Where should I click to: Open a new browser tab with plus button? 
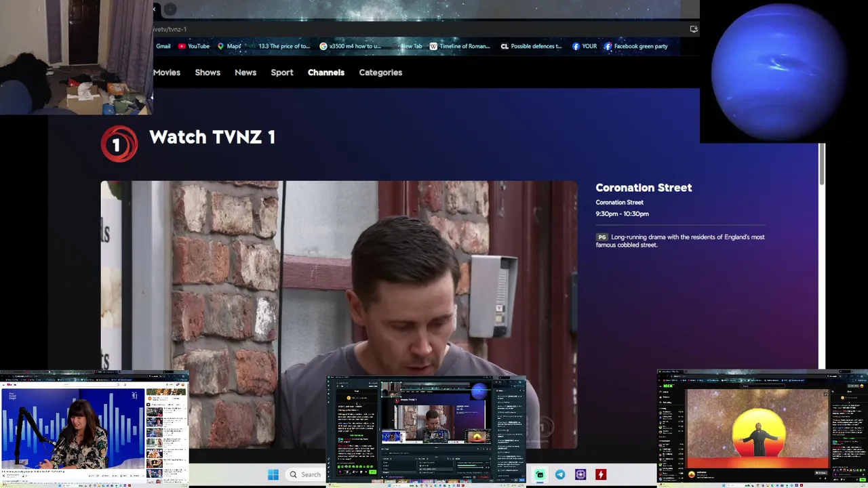click(x=170, y=9)
